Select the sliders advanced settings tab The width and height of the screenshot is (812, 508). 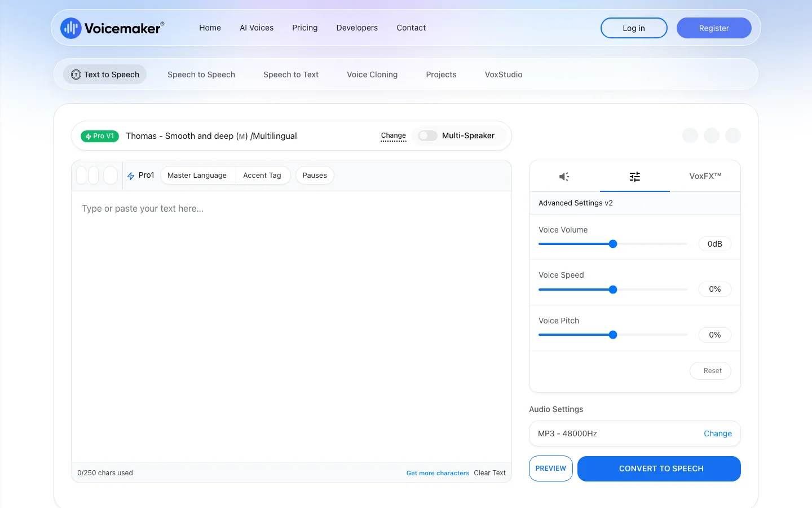tap(635, 177)
